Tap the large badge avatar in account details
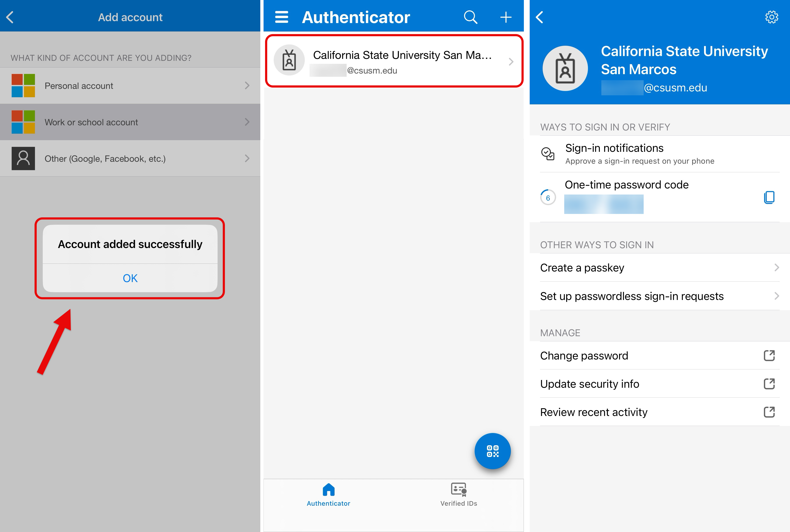790x532 pixels. 565,68
